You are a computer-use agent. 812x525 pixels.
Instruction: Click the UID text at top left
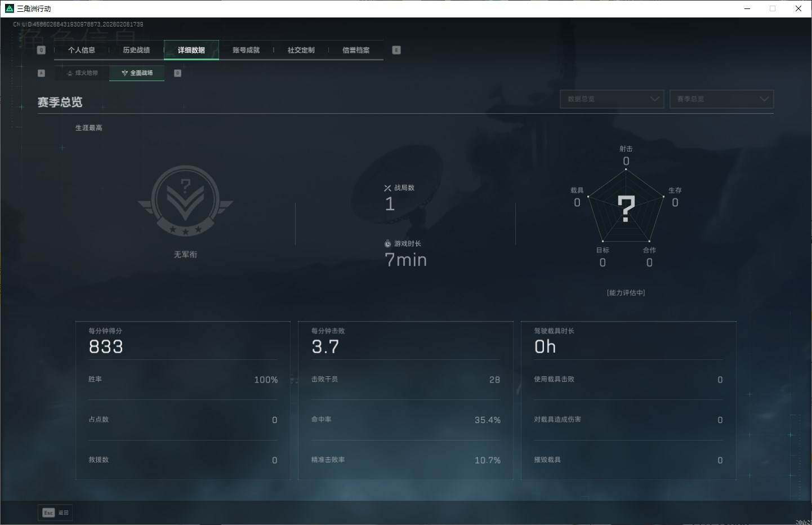[x=78, y=25]
